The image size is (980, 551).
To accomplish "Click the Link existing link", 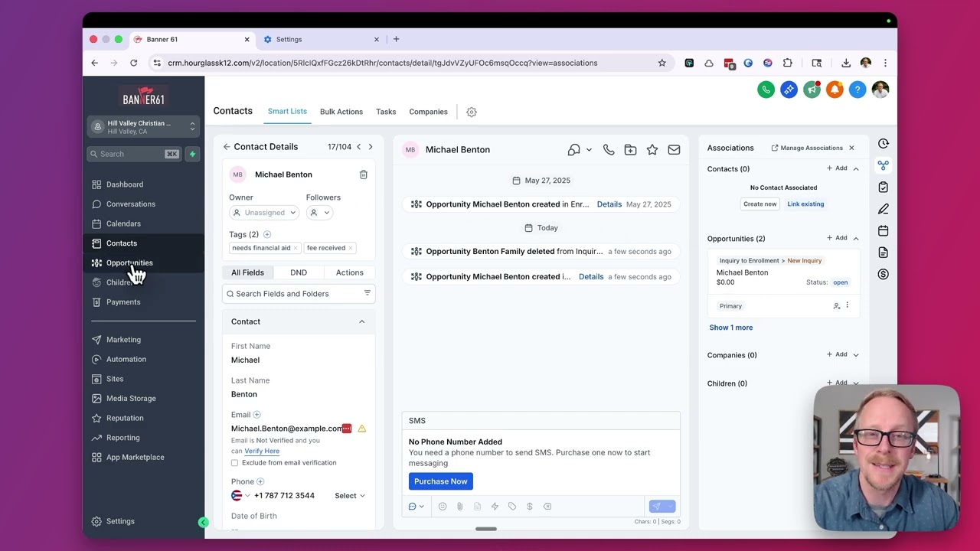I will point(805,204).
